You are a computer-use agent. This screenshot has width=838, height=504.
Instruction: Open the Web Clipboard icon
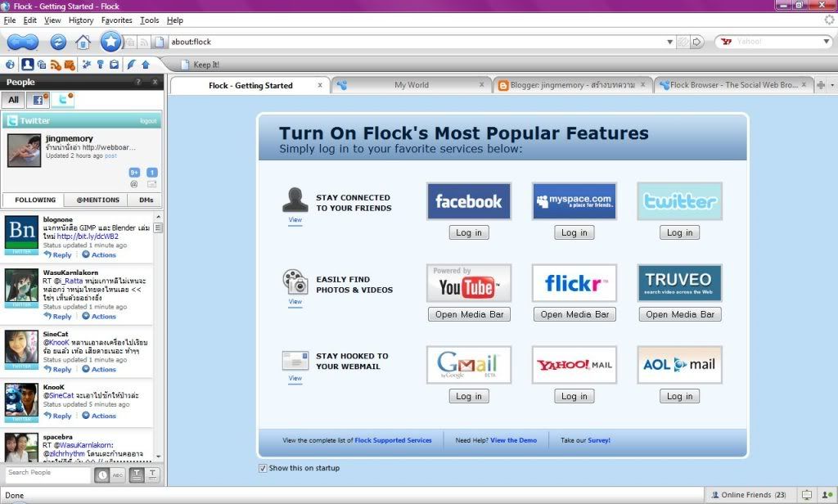pos(114,65)
